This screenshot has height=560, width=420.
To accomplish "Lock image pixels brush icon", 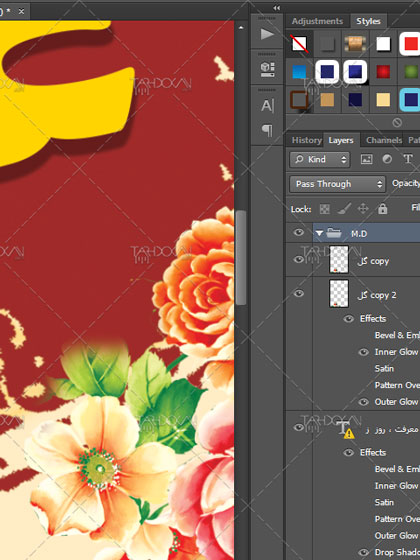I will click(x=344, y=209).
